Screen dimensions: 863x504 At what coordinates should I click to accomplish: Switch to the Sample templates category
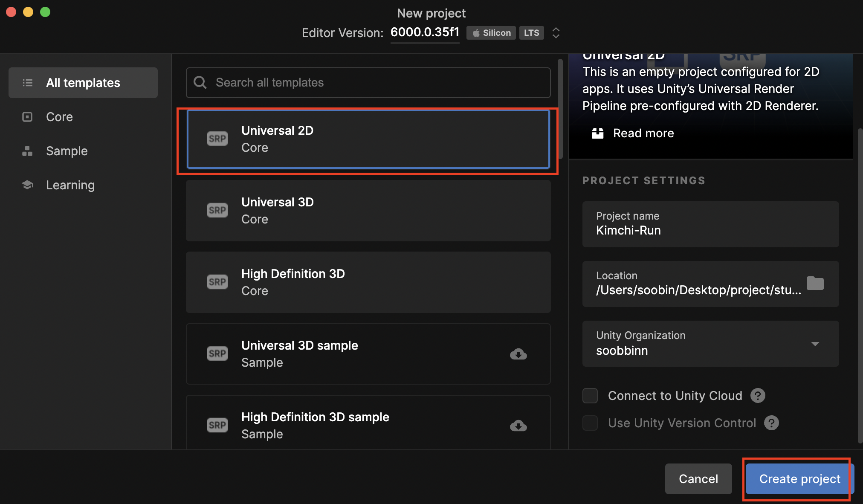(x=67, y=151)
